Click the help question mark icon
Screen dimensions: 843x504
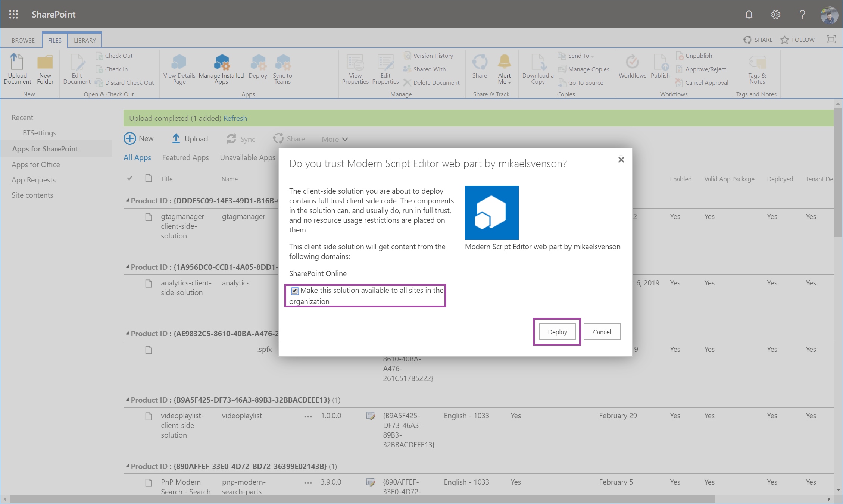pos(802,14)
